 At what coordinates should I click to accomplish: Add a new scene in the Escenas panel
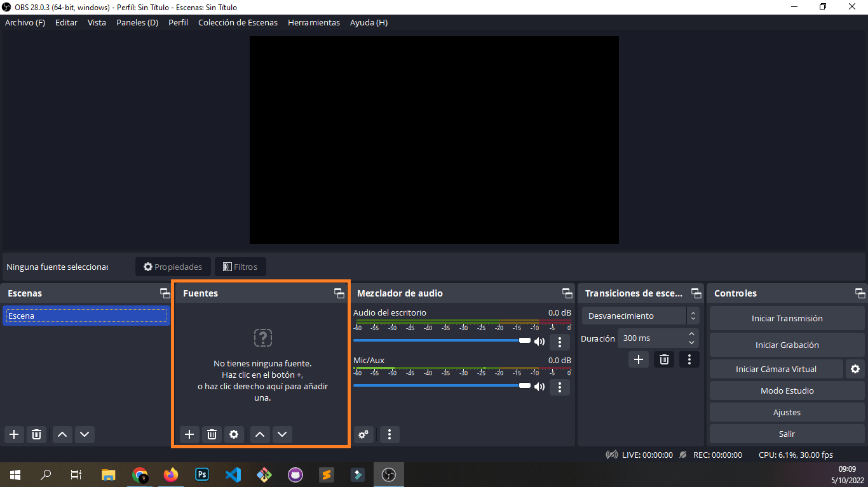[x=14, y=434]
